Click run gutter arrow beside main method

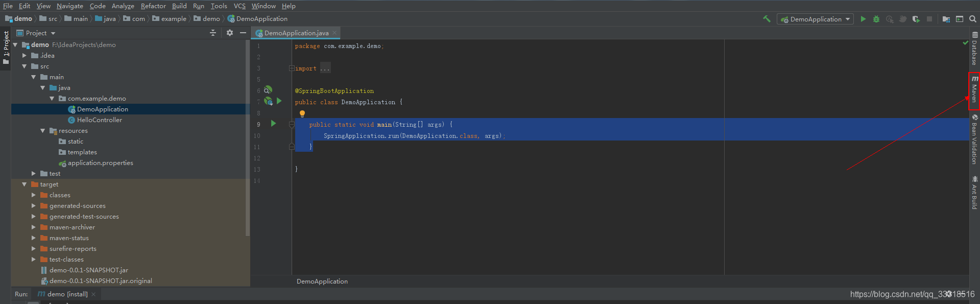click(x=273, y=124)
